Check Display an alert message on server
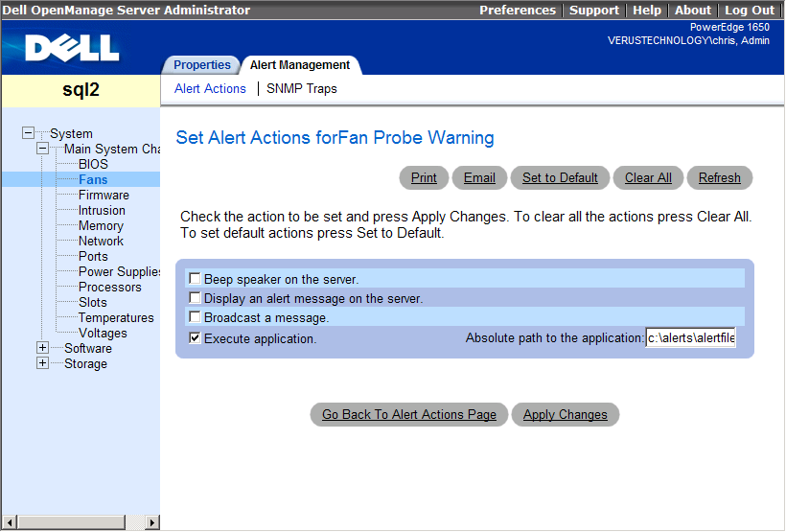The width and height of the screenshot is (786, 532). point(196,298)
